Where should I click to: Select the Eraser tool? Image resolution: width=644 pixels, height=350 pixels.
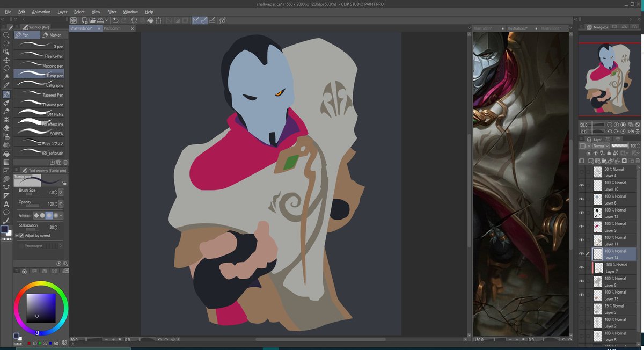(6, 128)
